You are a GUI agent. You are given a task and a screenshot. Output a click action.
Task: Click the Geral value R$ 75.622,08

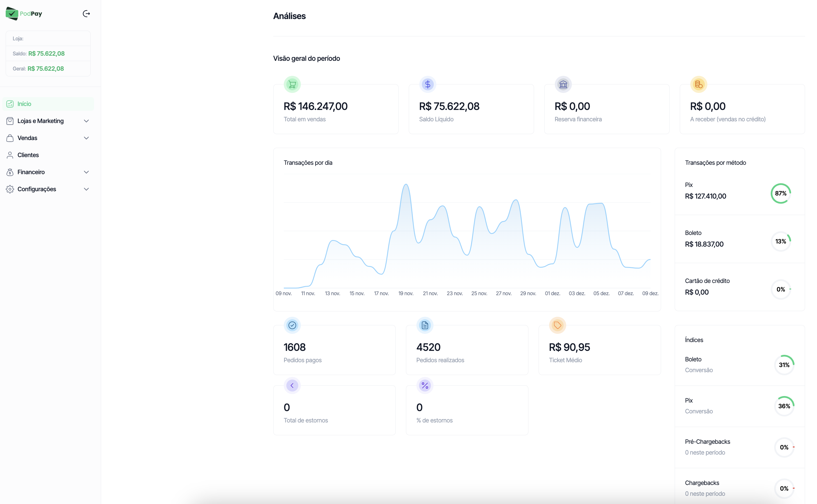click(x=46, y=68)
